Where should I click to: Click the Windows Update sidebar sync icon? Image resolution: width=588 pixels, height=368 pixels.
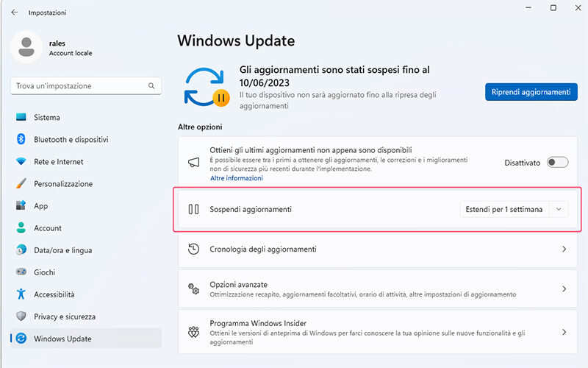click(x=21, y=339)
